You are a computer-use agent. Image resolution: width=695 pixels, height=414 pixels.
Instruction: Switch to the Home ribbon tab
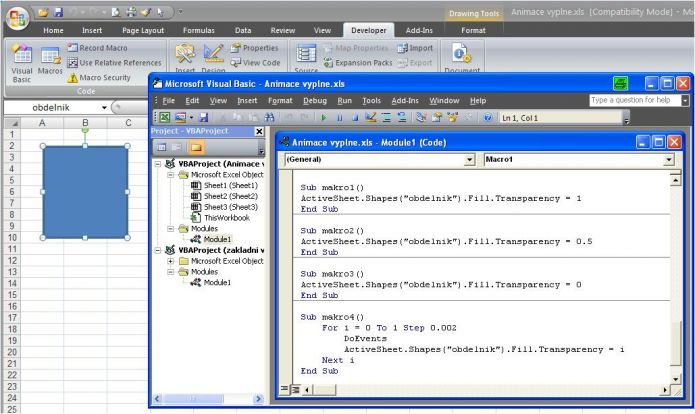[53, 31]
